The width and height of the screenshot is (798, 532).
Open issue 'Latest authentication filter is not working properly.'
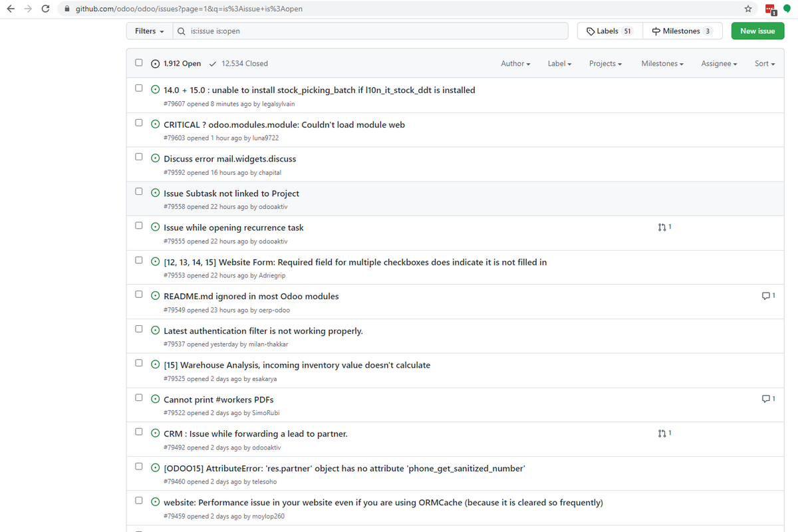point(263,331)
